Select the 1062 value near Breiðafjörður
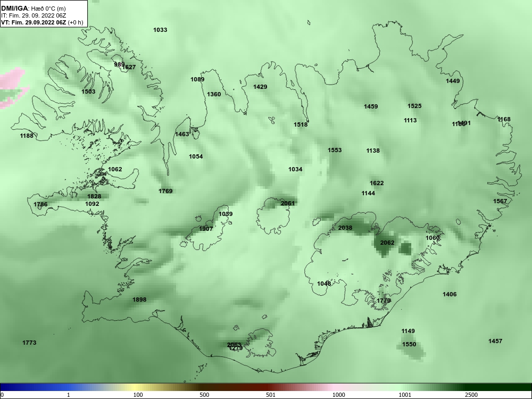 115,169
